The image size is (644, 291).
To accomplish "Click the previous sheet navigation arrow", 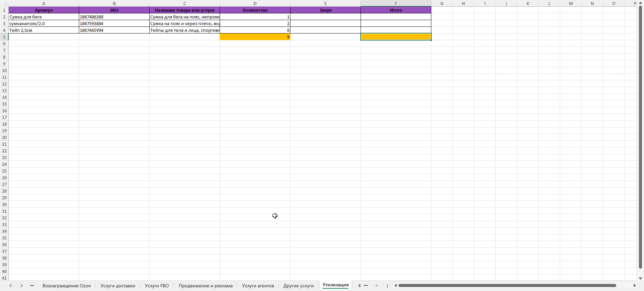I will 11,286.
